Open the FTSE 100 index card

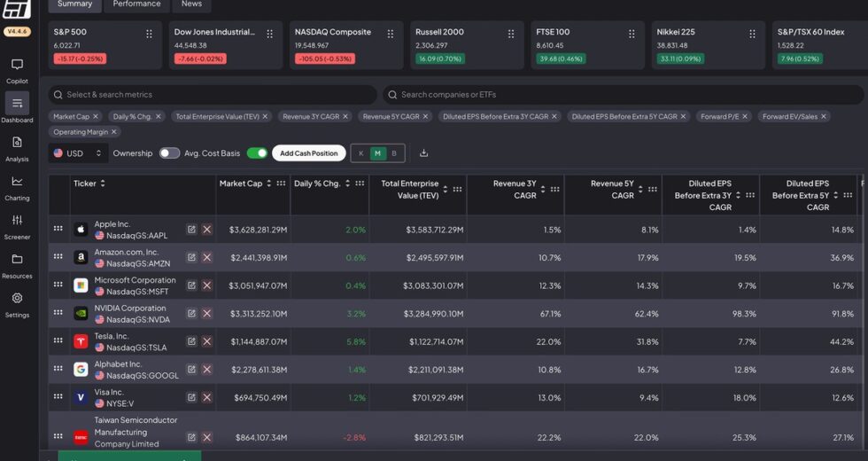click(587, 45)
